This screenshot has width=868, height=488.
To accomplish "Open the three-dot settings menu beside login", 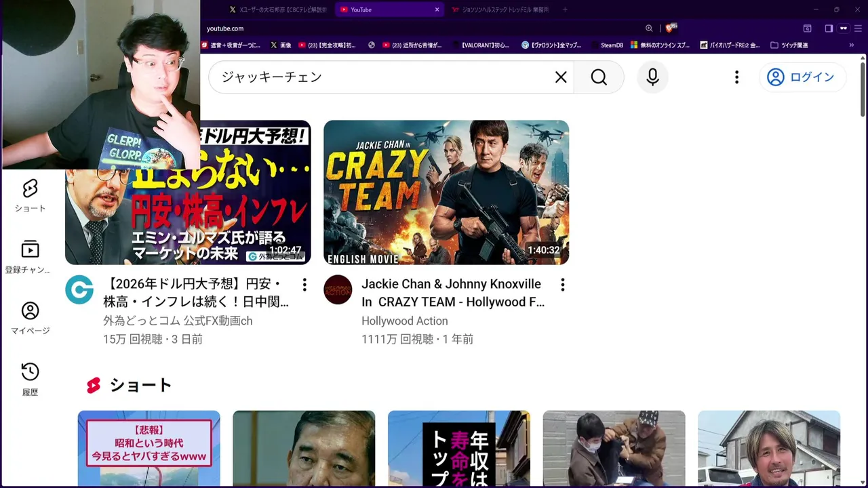I will (x=736, y=77).
